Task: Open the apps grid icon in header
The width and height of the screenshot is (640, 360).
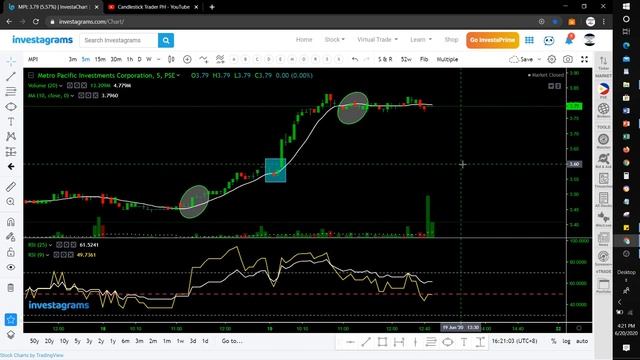Action: (x=529, y=40)
